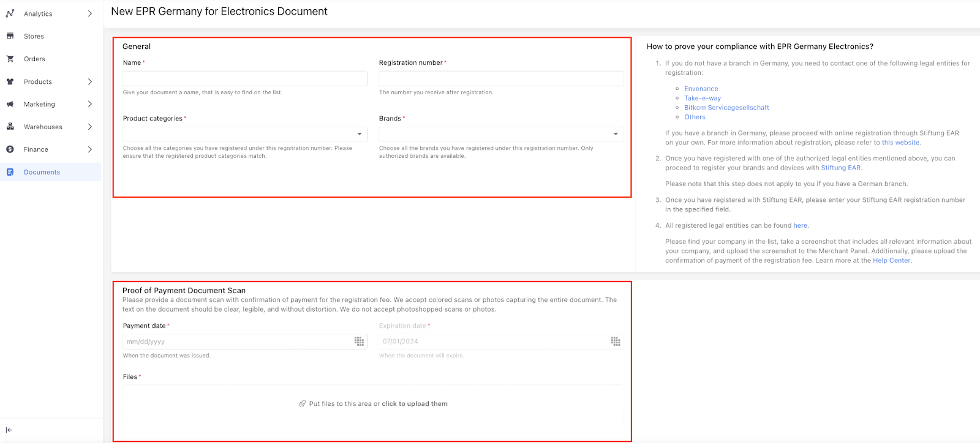This screenshot has width=980, height=445.
Task: Select the Documents menu item
Action: click(x=42, y=172)
